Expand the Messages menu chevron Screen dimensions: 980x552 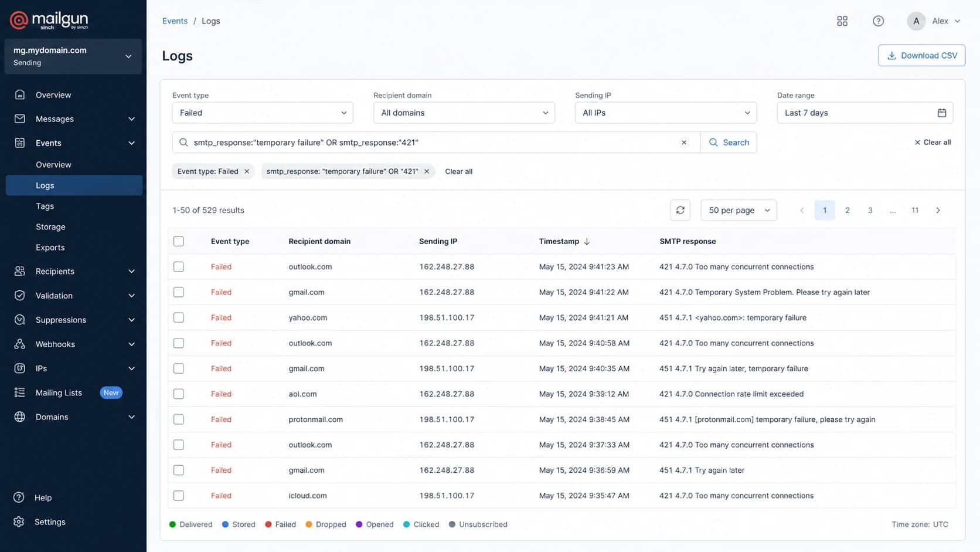point(131,119)
